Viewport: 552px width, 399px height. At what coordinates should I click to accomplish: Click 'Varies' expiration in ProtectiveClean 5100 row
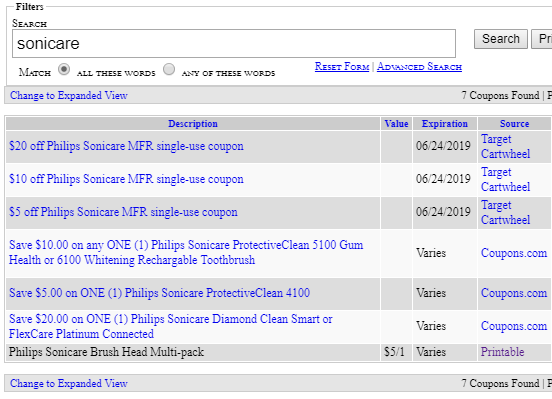(x=431, y=253)
